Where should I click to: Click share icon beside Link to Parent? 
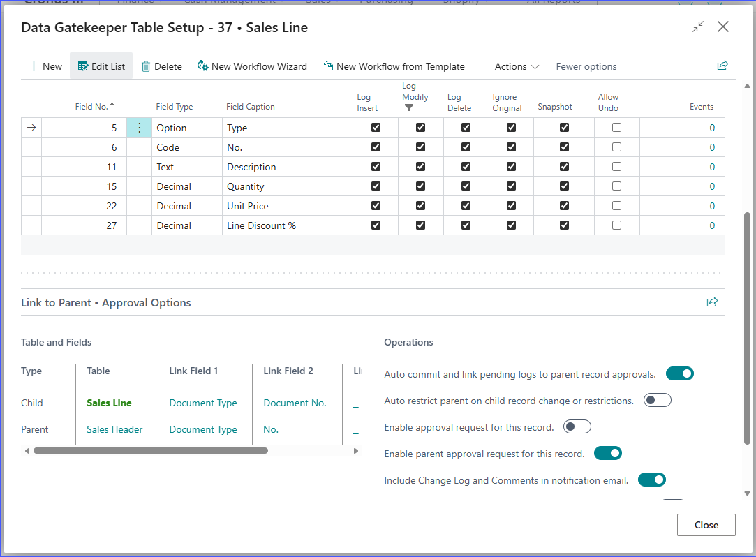click(x=712, y=302)
